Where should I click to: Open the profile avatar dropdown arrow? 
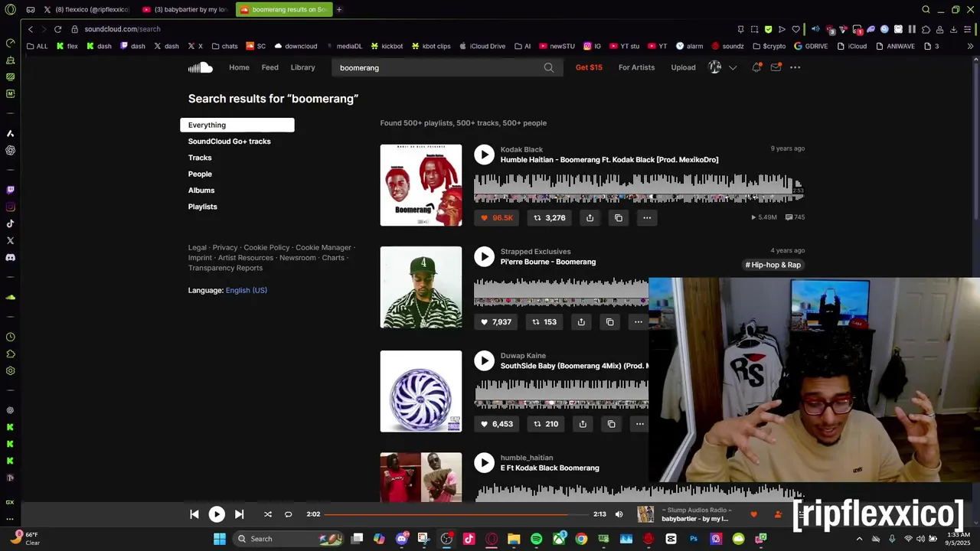(733, 67)
